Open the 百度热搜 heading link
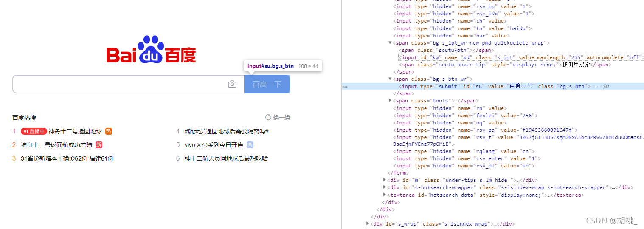Screen dimensions: 644x229 point(24,118)
